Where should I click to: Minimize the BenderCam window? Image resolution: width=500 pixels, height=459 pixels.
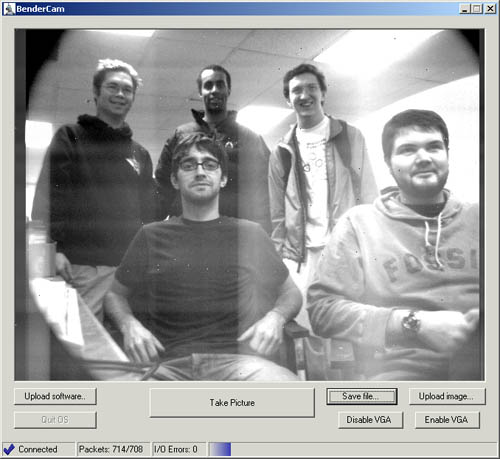tap(465, 9)
